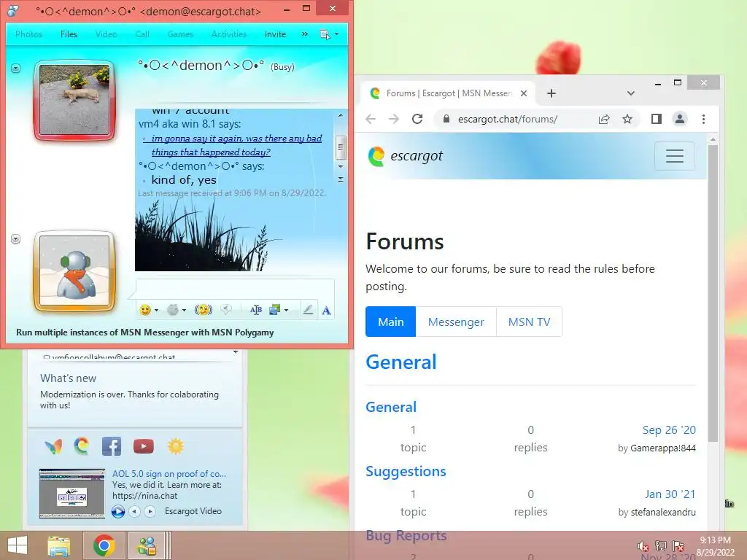Go to next Escargot Video item
Image resolution: width=747 pixels, height=560 pixels.
click(150, 511)
